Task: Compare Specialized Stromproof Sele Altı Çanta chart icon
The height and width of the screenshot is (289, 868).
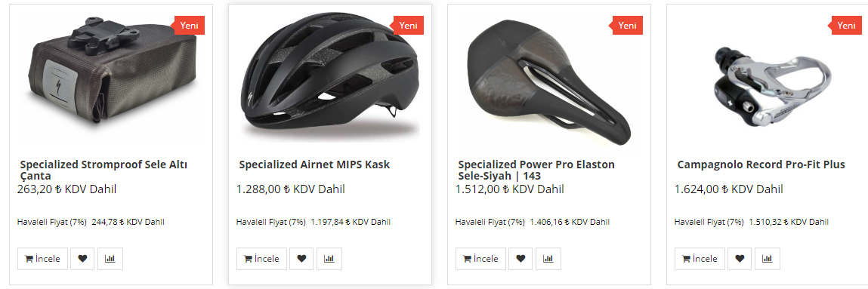Action: tap(110, 259)
